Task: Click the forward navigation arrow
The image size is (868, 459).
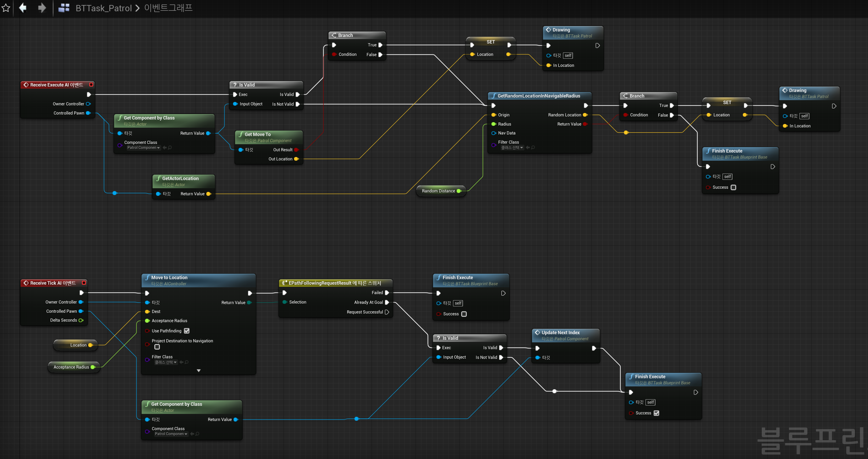Action: tap(42, 7)
